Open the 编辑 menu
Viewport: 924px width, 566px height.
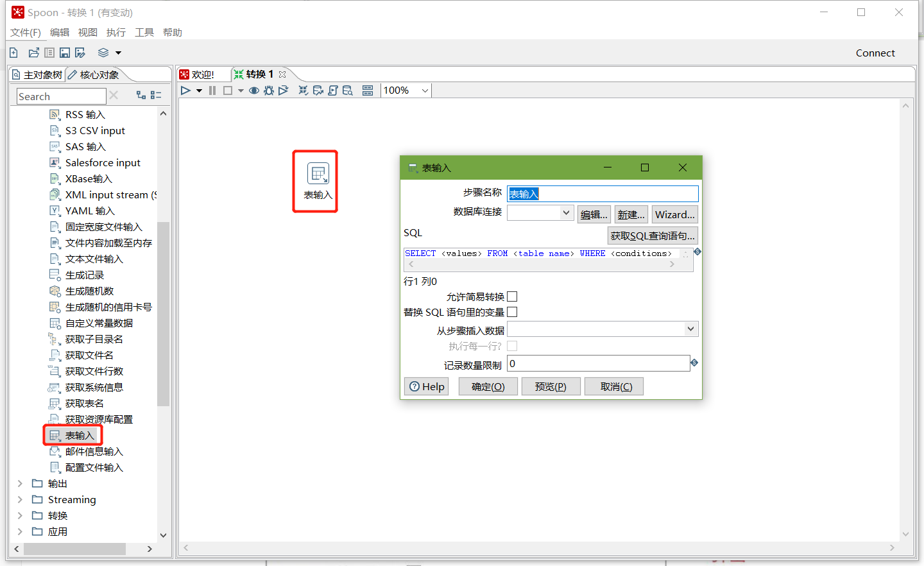click(60, 32)
